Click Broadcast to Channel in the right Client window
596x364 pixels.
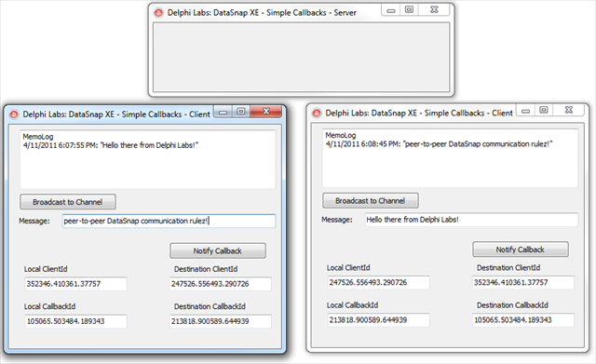(x=371, y=200)
